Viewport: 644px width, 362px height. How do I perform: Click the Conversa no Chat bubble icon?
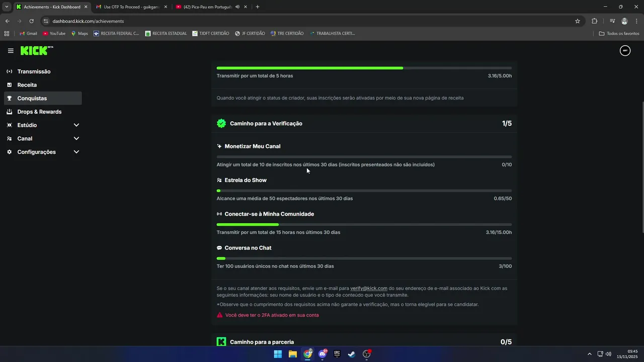pyautogui.click(x=219, y=248)
